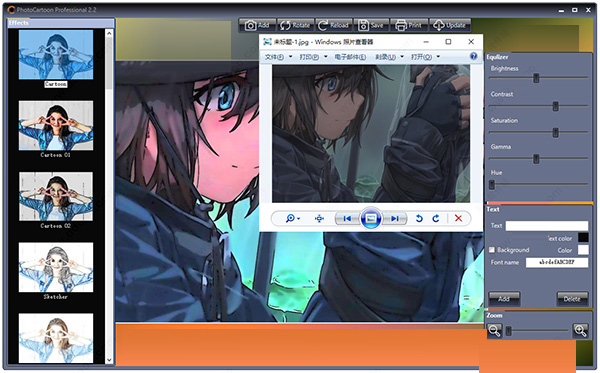
Task: Select the Cartoon 02 effect thumbnail
Action: (56, 196)
